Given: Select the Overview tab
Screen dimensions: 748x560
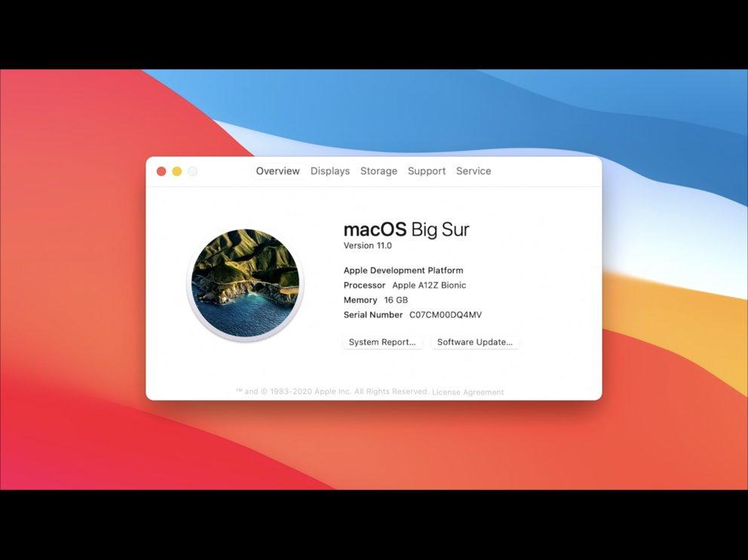Looking at the screenshot, I should click(277, 171).
